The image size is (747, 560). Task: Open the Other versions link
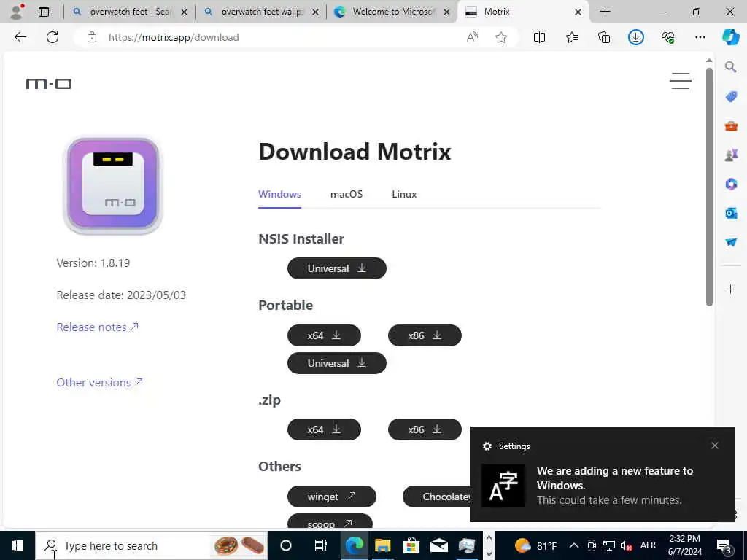pos(99,382)
